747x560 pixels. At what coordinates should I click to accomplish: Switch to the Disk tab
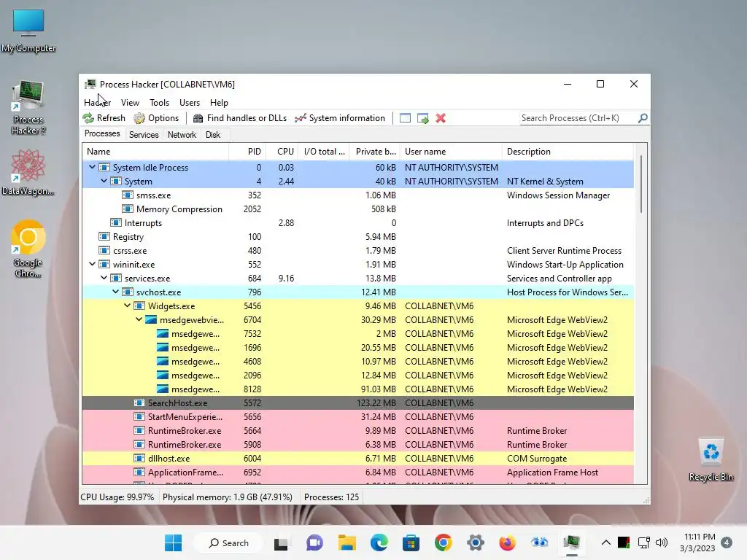[213, 135]
